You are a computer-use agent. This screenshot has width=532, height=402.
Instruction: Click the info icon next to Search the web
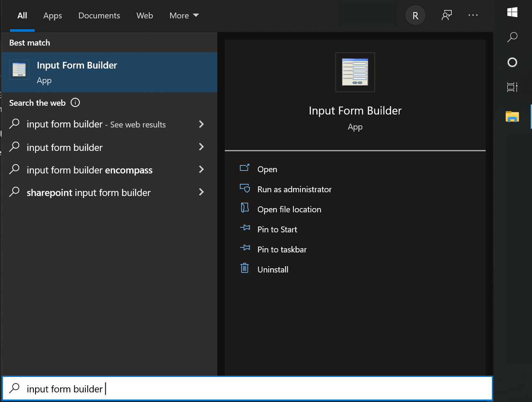pyautogui.click(x=75, y=102)
